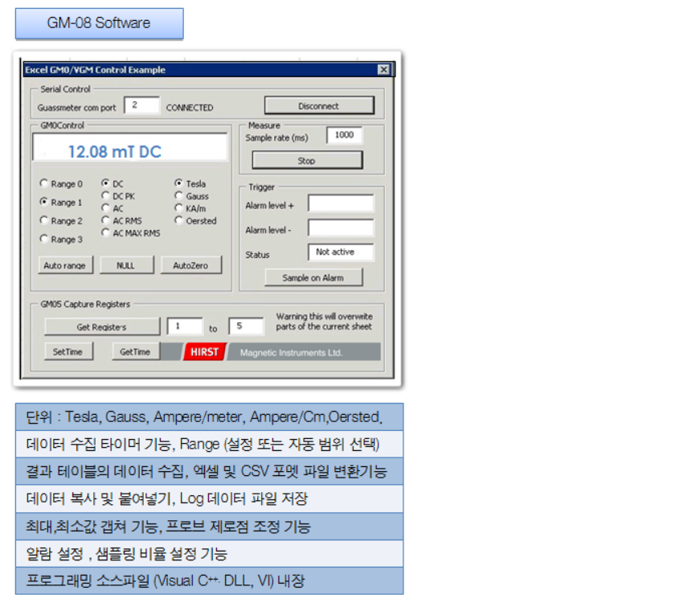This screenshot has height=607, width=700.
Task: Click the Magnetic Instruments Ltd. banner text
Action: coord(292,352)
